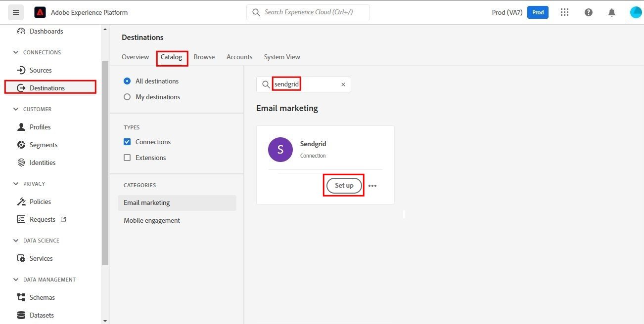Click the Destinations page title

(142, 38)
